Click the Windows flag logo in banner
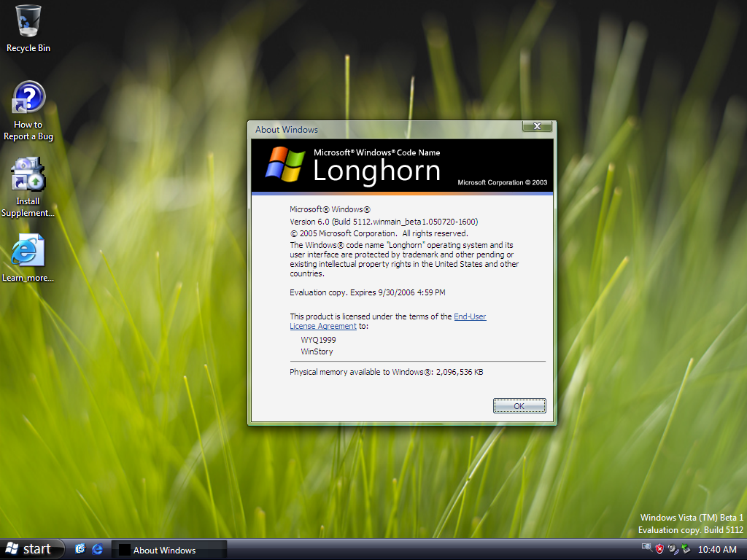 point(285,164)
